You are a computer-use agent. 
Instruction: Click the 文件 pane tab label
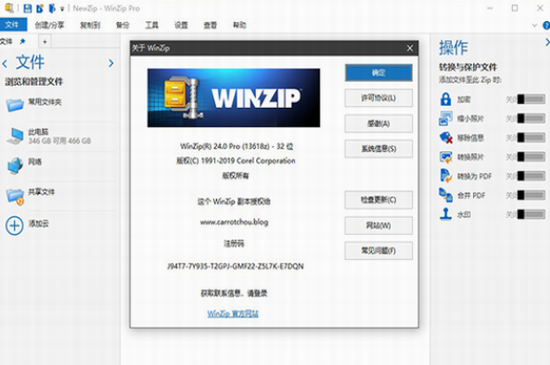6,42
